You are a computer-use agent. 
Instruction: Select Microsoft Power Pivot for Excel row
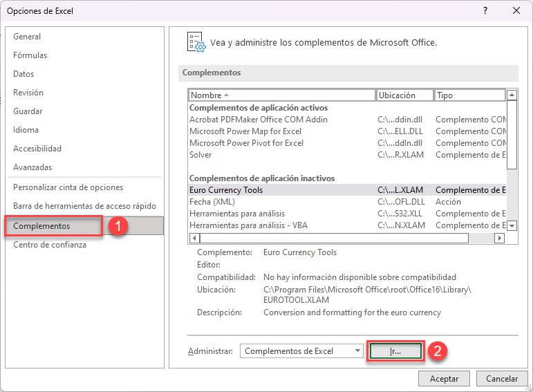tap(347, 143)
